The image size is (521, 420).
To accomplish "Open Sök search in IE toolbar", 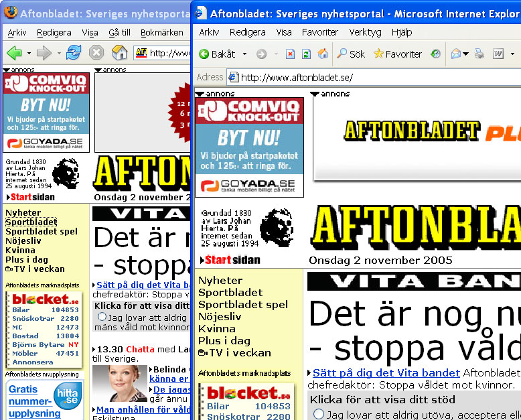I will tap(351, 54).
